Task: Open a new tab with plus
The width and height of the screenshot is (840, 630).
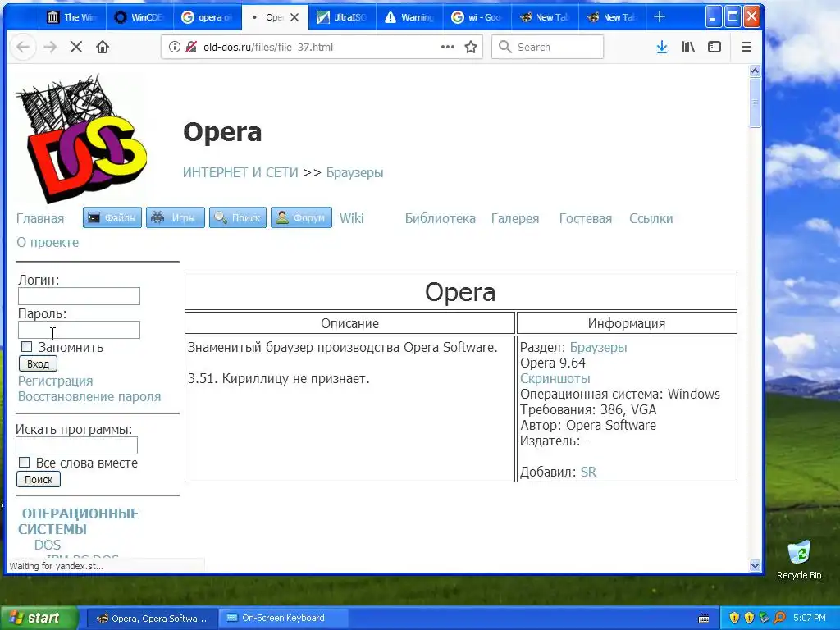Action: click(660, 17)
